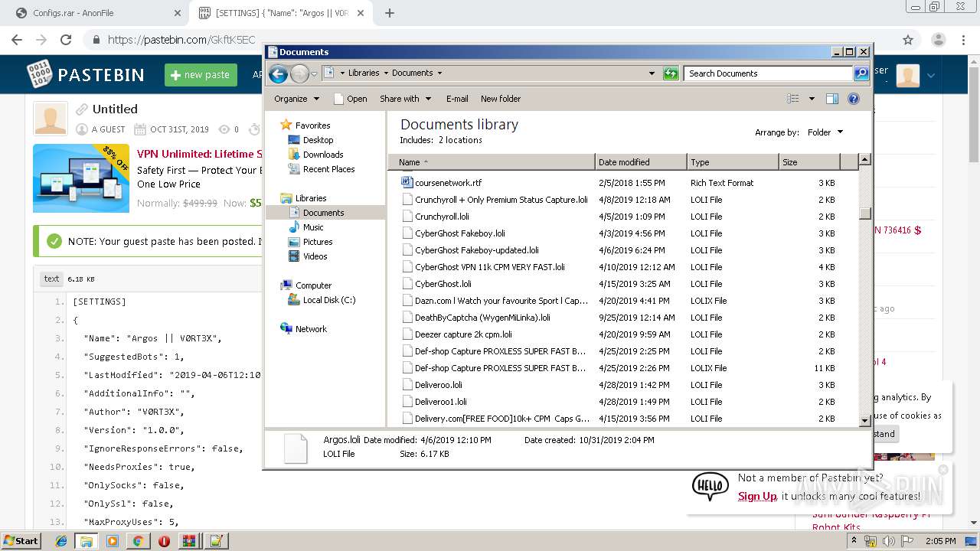Select Downloads under Favorites
The image size is (980, 551).
click(322, 155)
